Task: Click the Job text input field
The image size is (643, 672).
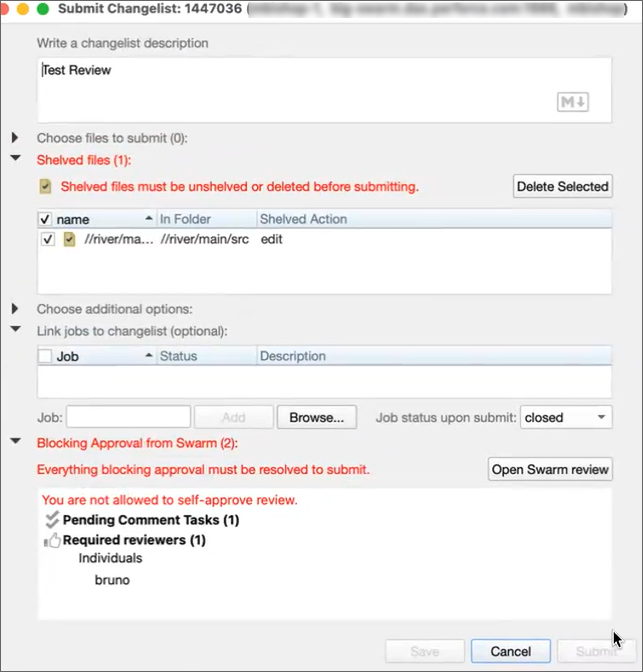Action: click(x=128, y=417)
